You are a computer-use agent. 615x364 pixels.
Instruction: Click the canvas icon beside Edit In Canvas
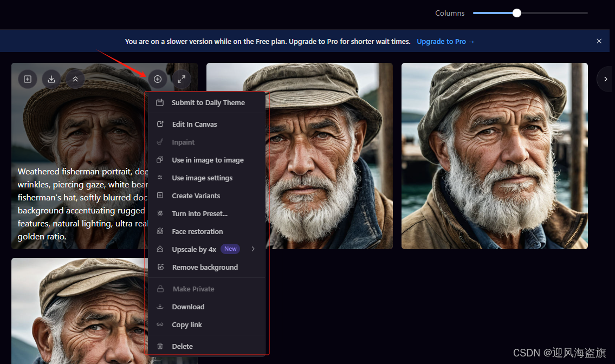pos(160,124)
